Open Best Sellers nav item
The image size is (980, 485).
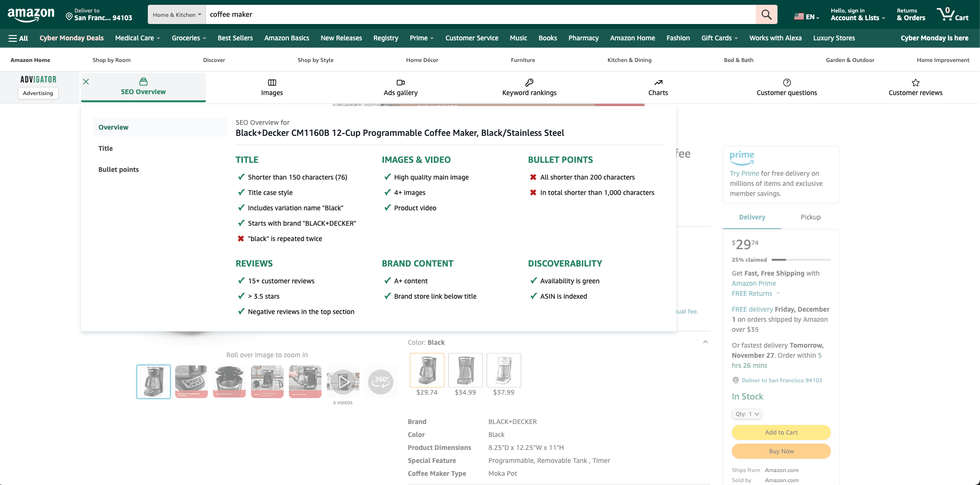(235, 38)
